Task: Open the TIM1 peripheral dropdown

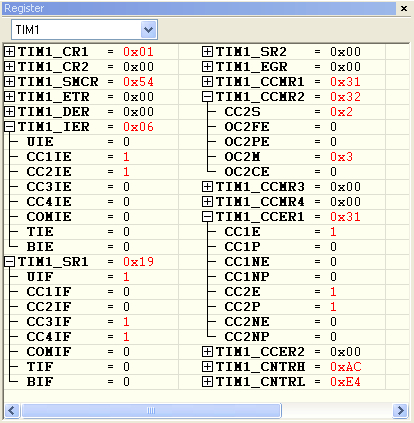Action: [148, 30]
